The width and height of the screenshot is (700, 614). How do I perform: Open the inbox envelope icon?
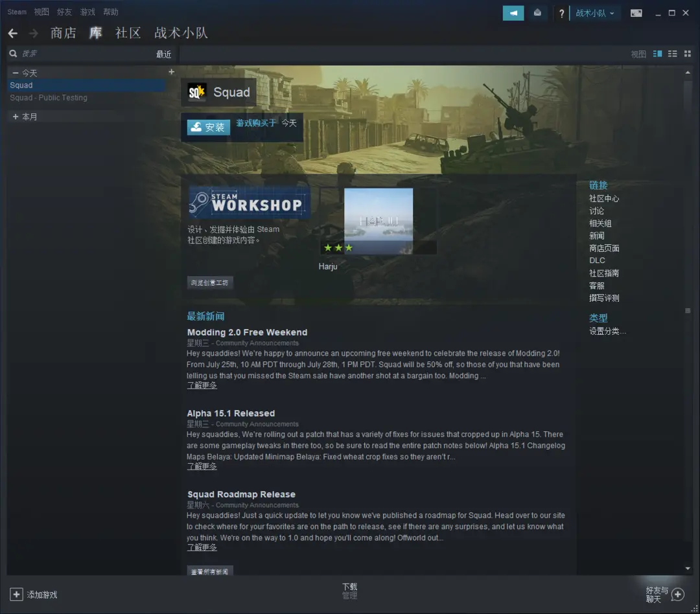(x=537, y=13)
